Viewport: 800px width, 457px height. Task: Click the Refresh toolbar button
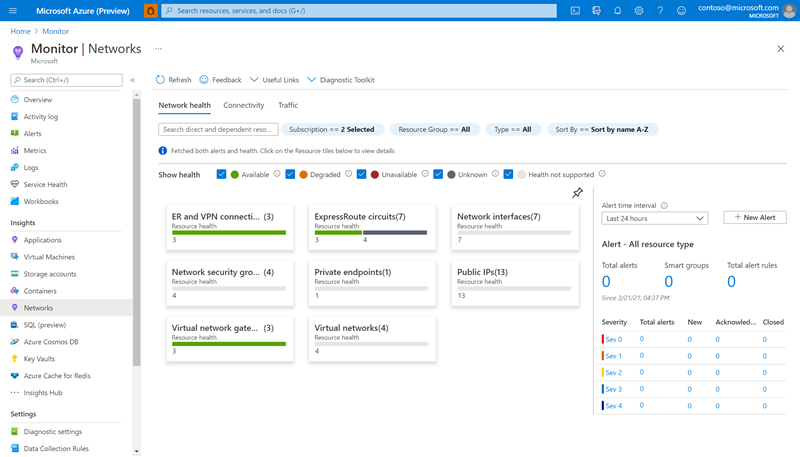click(x=173, y=80)
